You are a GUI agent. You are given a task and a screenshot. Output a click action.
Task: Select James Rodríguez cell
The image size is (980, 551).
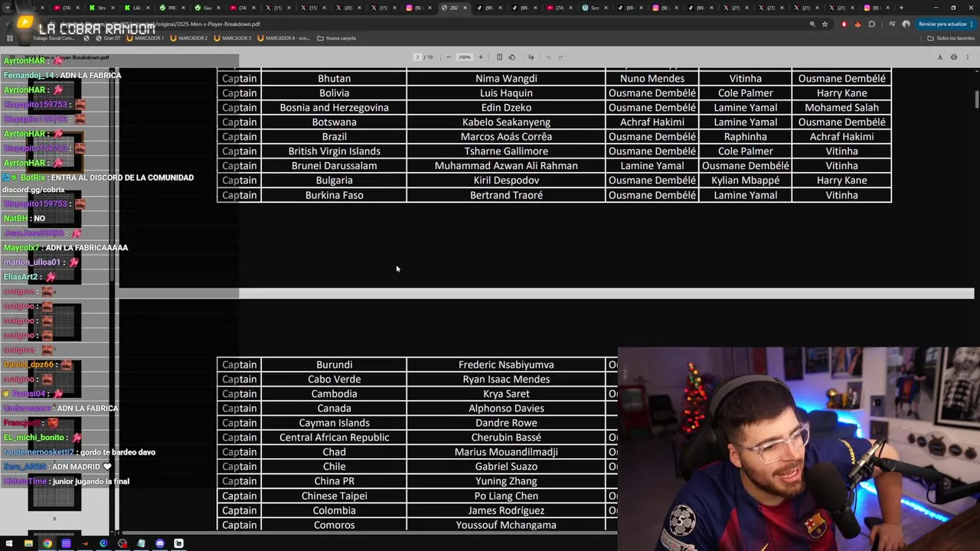pos(506,510)
